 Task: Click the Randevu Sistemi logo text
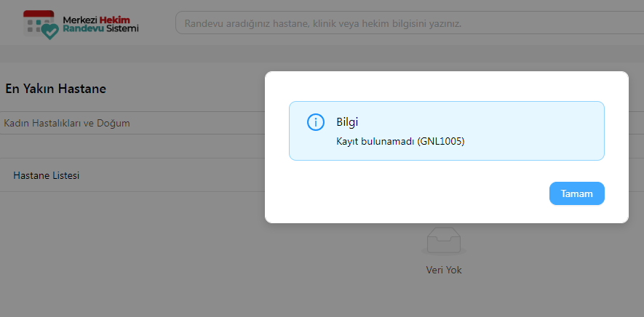100,28
